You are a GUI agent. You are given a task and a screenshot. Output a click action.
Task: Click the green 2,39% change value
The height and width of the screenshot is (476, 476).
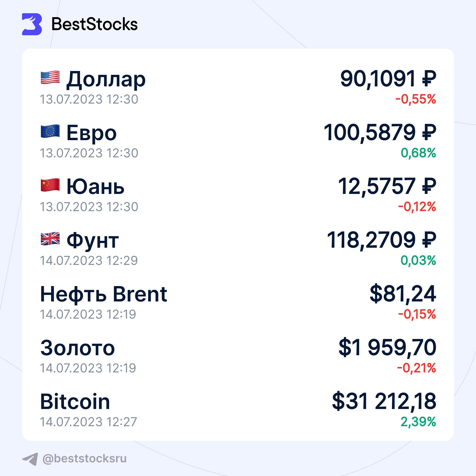point(418,422)
